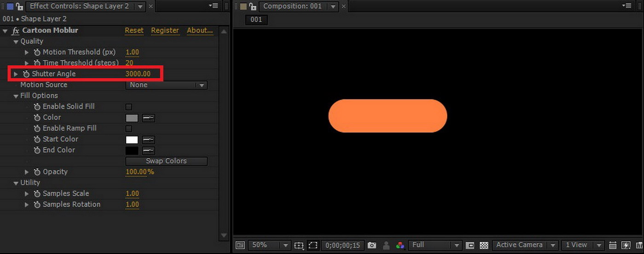Click the Shutter Angle value 3000.00

(138, 74)
